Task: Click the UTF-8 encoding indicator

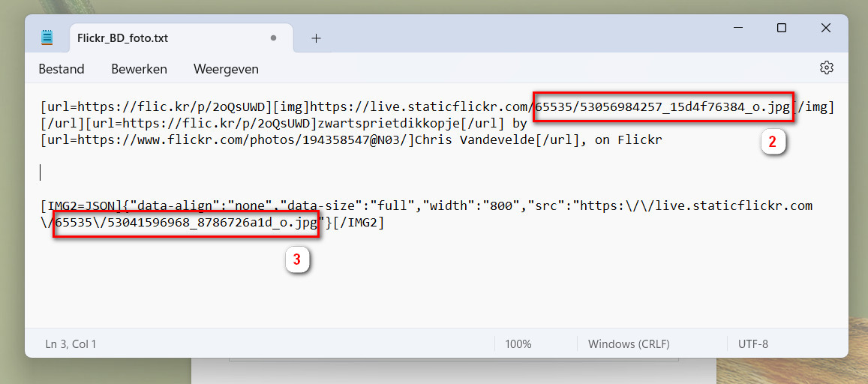Action: tap(753, 344)
